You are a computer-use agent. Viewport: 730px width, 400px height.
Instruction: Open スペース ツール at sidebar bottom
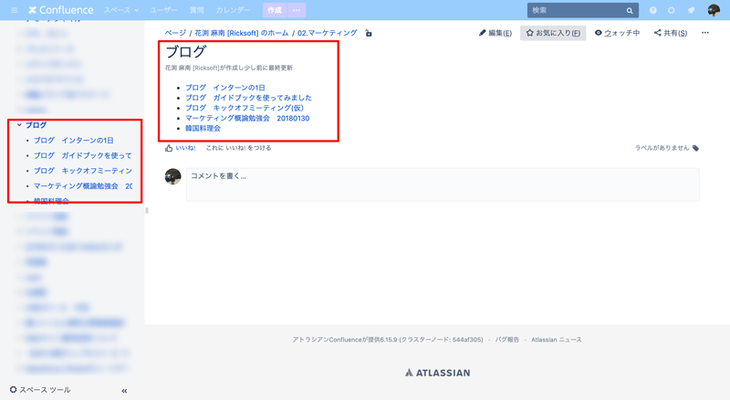click(x=40, y=390)
